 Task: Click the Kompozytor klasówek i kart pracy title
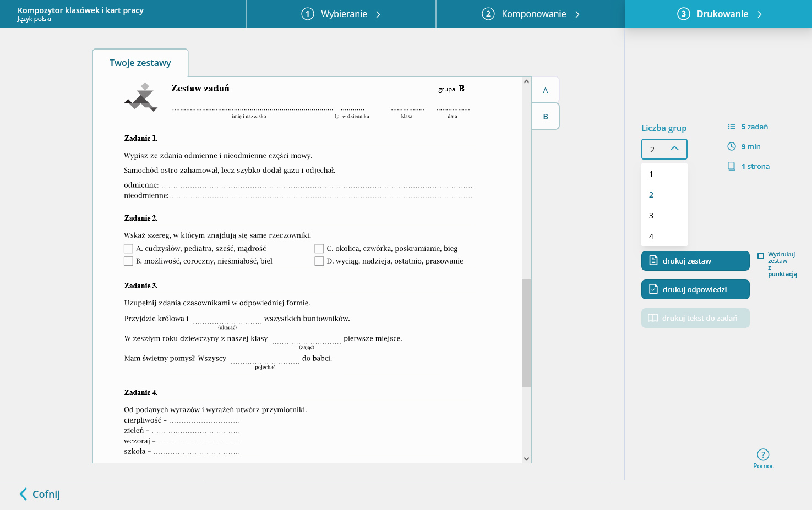[x=80, y=10]
